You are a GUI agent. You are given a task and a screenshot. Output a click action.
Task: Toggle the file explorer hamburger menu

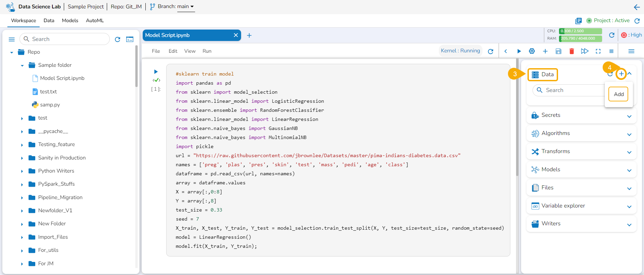12,39
